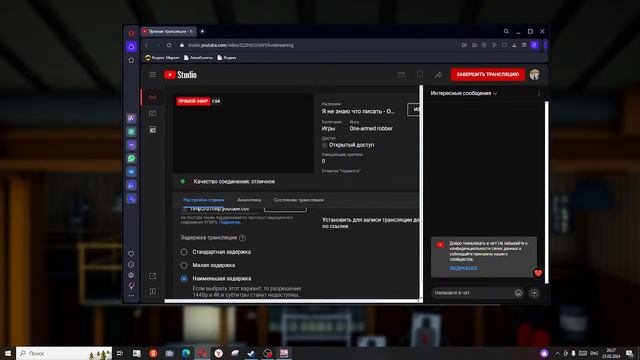Click the horizontal scrollbar below stream settings
Screen dimensions: 640x360
tap(291, 301)
